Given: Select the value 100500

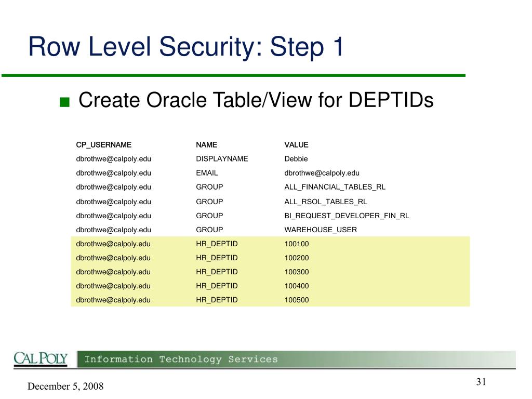Looking at the screenshot, I should click(x=297, y=300).
